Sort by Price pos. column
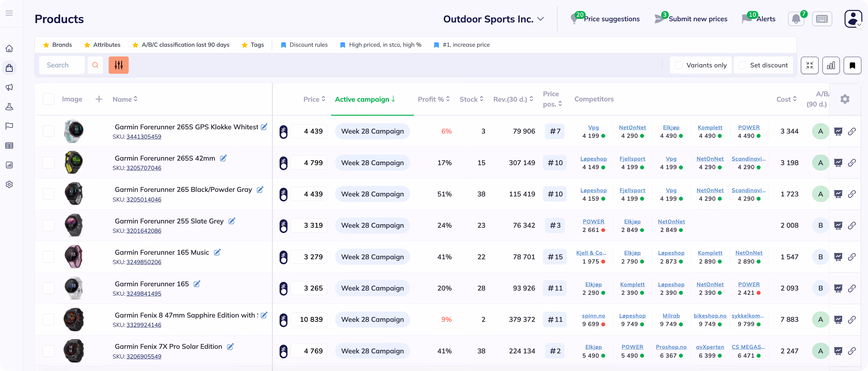The height and width of the screenshot is (371, 868). (x=553, y=99)
